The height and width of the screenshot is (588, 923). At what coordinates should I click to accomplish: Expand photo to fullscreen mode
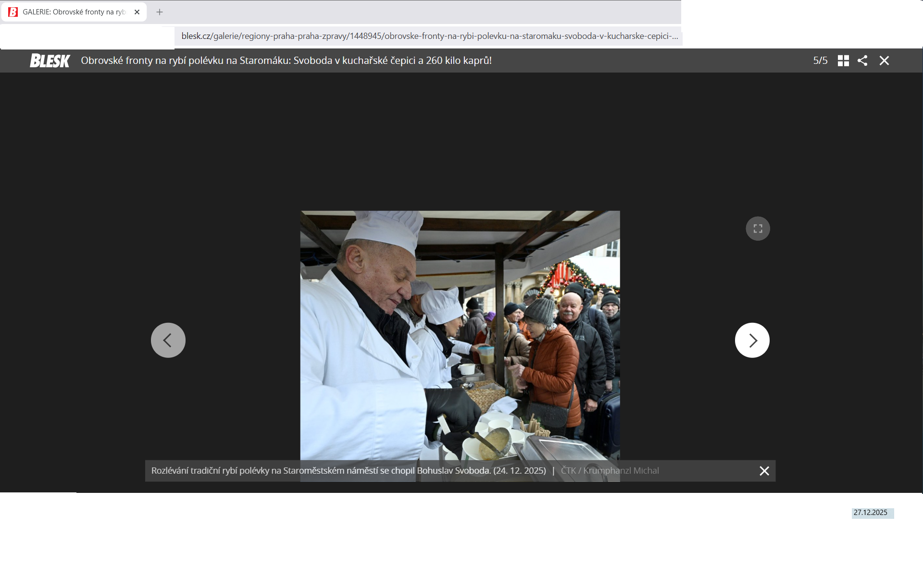click(758, 229)
